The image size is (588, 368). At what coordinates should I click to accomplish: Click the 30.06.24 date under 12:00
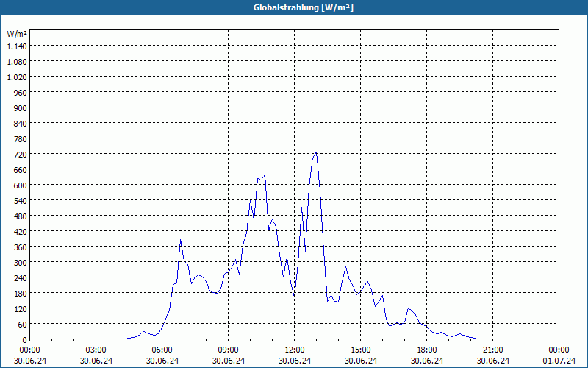click(x=295, y=361)
